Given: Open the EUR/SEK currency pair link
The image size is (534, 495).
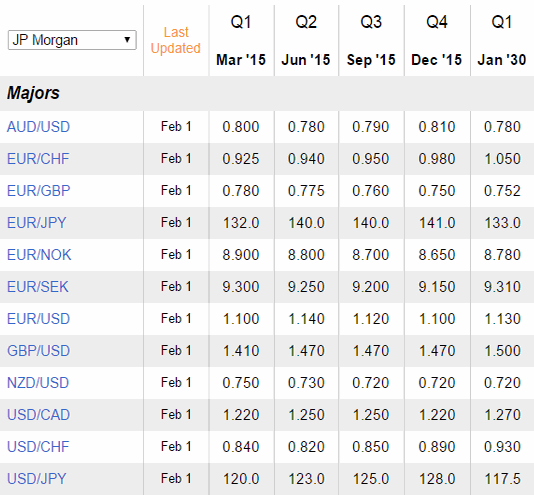Looking at the screenshot, I should coord(38,287).
